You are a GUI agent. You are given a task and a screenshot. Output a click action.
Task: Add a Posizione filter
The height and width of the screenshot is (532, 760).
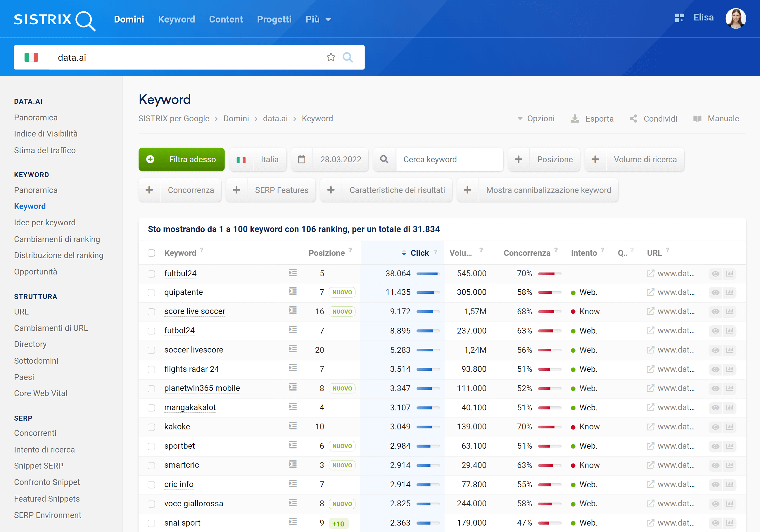[544, 159]
